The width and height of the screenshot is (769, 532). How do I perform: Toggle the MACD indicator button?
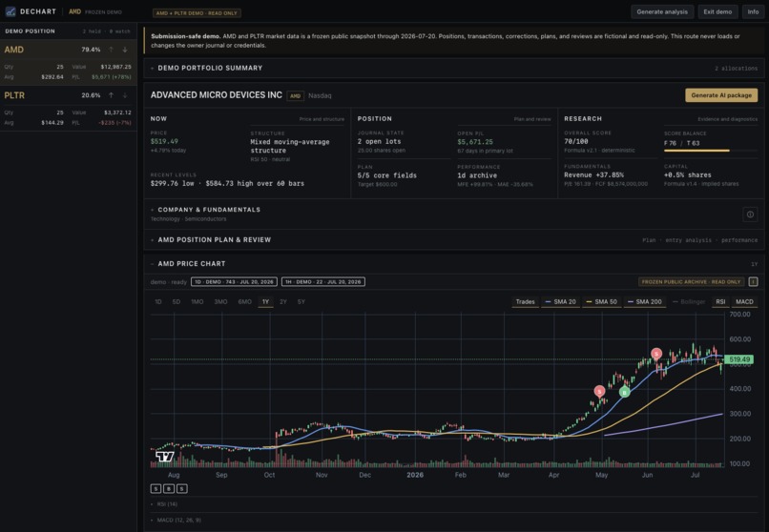point(744,302)
